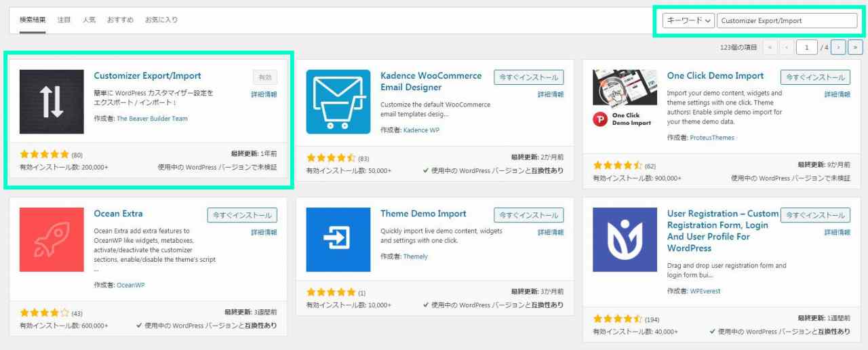This screenshot has height=350, width=868.
Task: Click the current page number field
Action: (x=807, y=47)
